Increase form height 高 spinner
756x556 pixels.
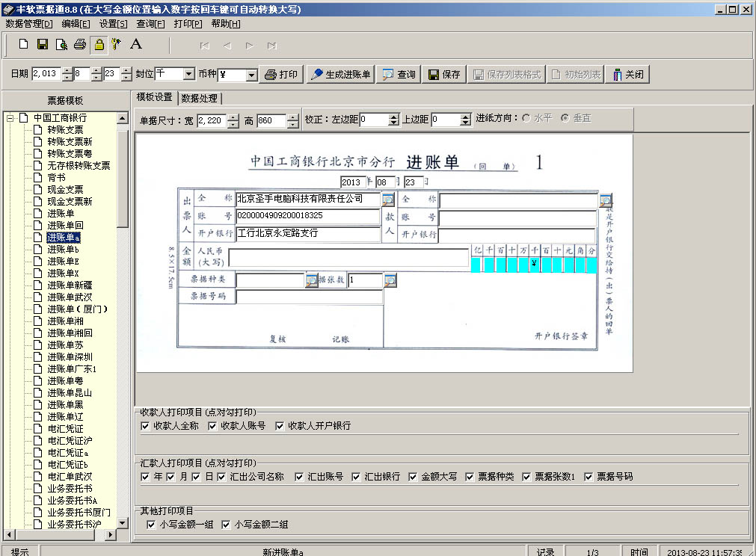[292, 117]
